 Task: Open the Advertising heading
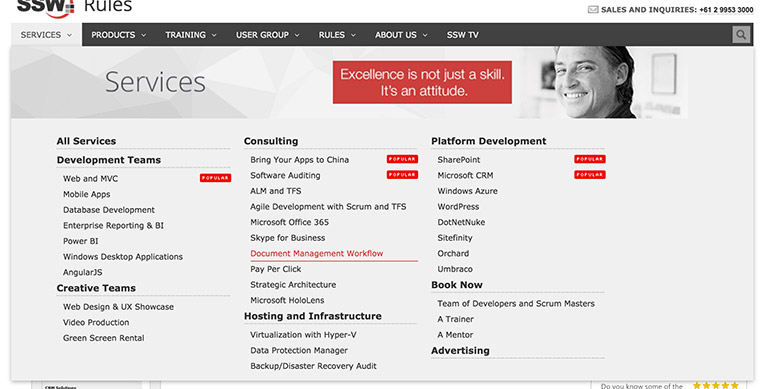tap(460, 350)
